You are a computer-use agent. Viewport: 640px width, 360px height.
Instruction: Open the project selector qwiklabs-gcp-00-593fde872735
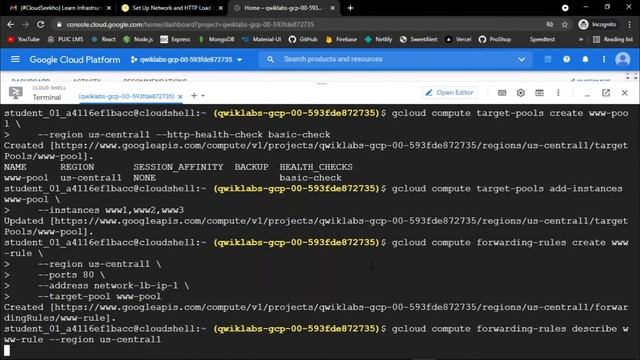coord(186,60)
